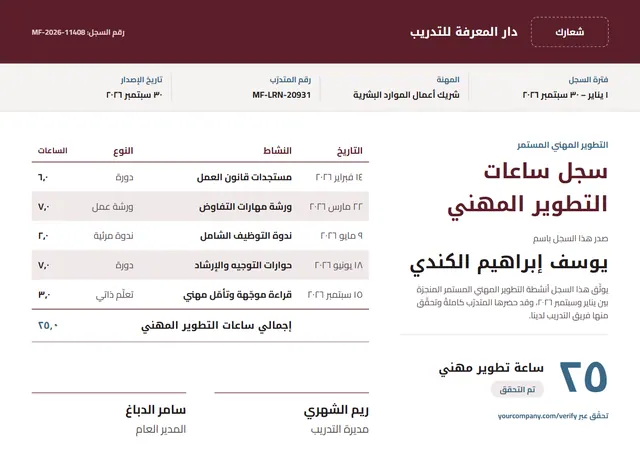Select activity ورشة مهارات التفاوض

click(245, 207)
